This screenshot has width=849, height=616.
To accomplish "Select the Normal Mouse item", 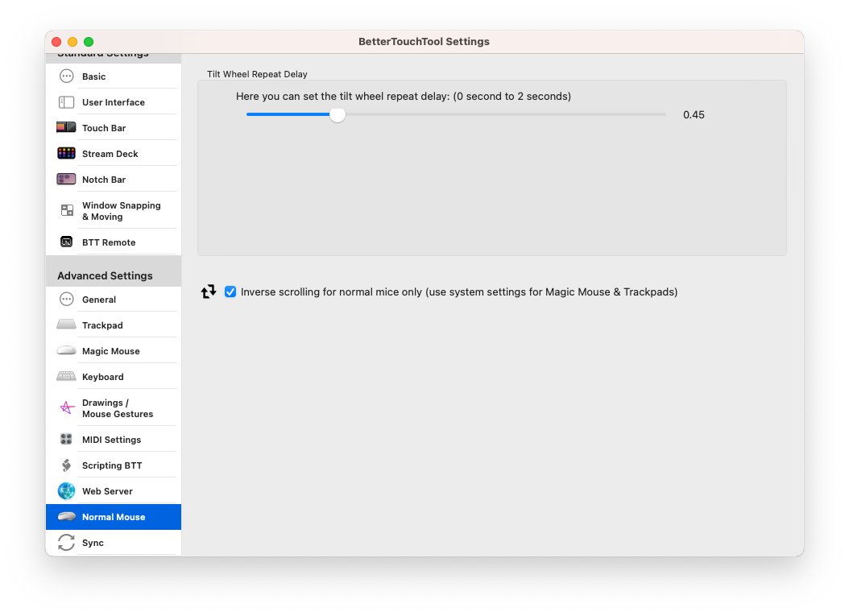I will (114, 517).
